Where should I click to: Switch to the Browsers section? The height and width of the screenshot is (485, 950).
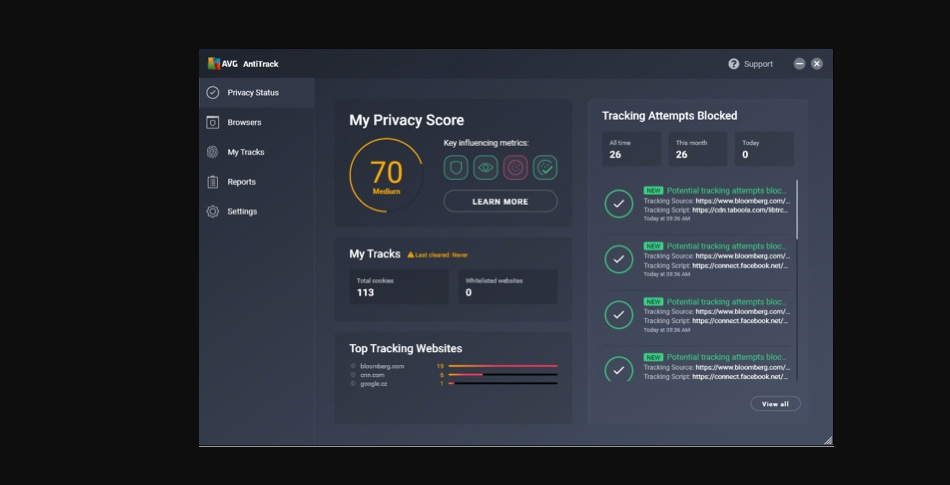tap(244, 123)
